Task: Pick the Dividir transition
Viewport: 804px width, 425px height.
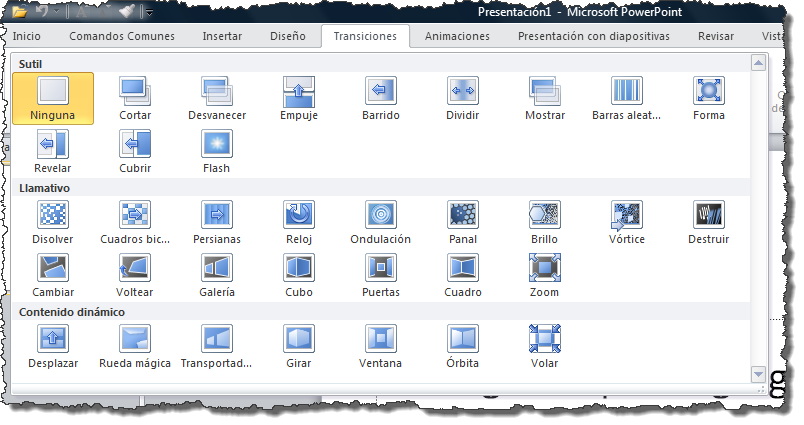Action: (x=463, y=98)
